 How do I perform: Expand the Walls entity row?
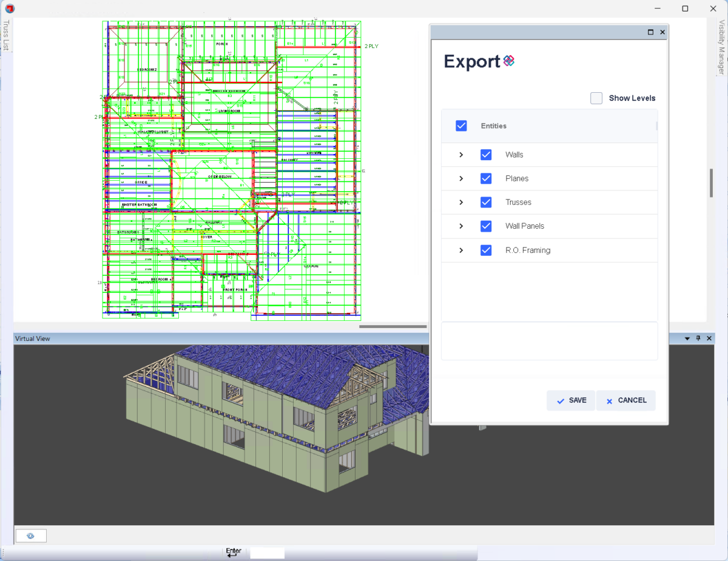[460, 155]
